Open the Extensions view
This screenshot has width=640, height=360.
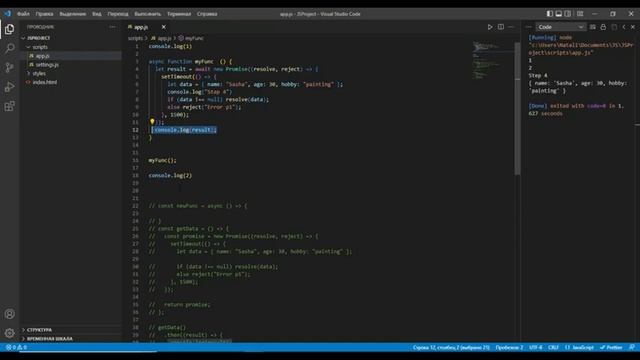[9, 106]
